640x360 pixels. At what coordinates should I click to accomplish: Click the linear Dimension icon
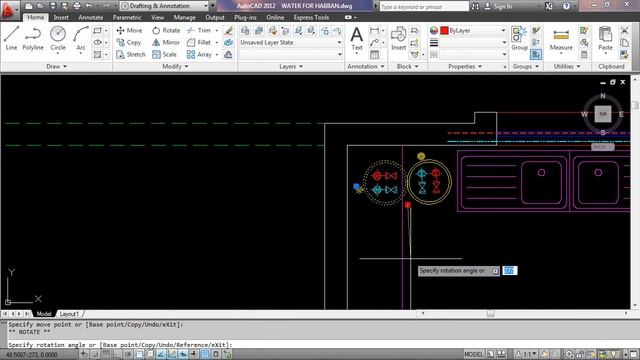374,31
